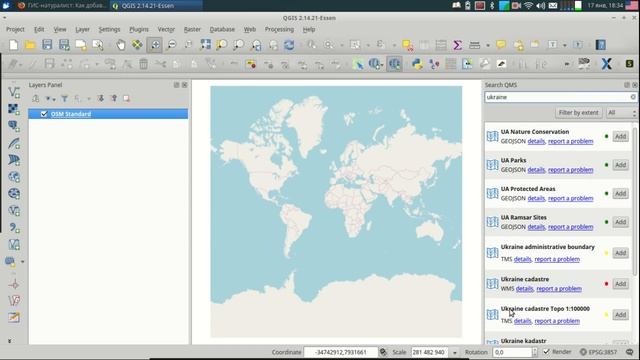Click the QMS results vertical scrollbar
Image resolution: width=640 pixels, height=360 pixels.
[634, 202]
